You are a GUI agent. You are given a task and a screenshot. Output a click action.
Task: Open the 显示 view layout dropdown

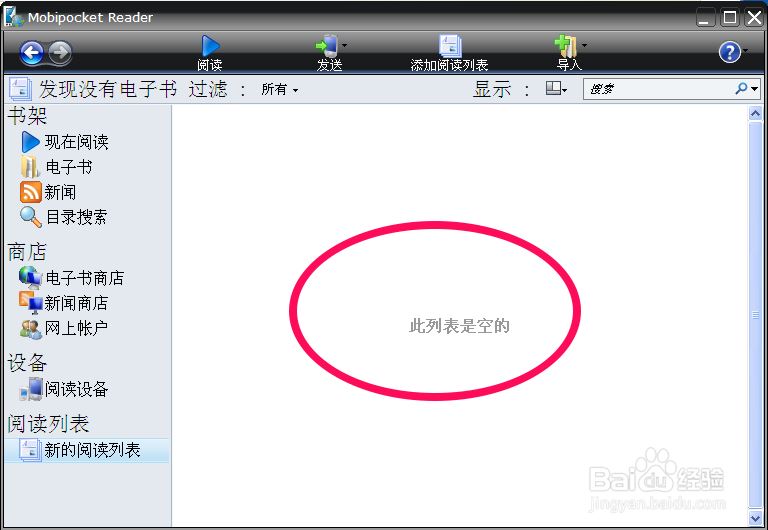556,89
